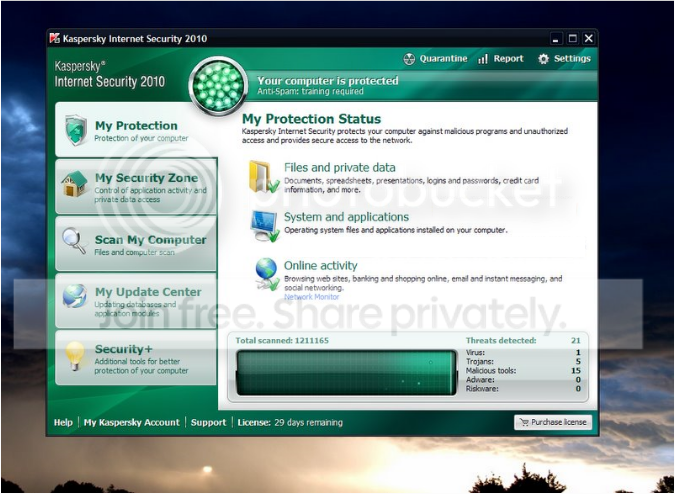Click the Report bar chart icon
This screenshot has height=494, width=675.
483,59
